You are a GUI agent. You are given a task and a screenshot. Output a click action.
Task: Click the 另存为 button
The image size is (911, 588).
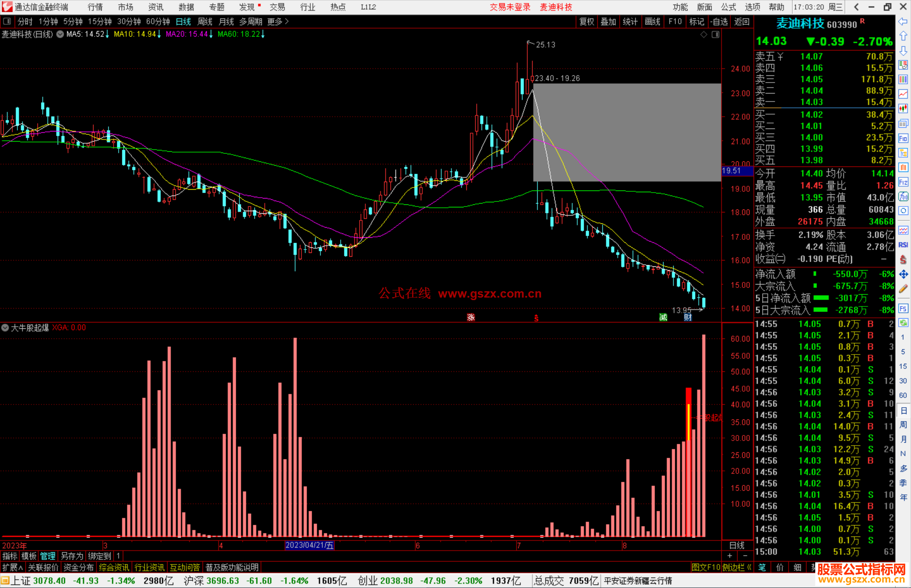point(72,556)
